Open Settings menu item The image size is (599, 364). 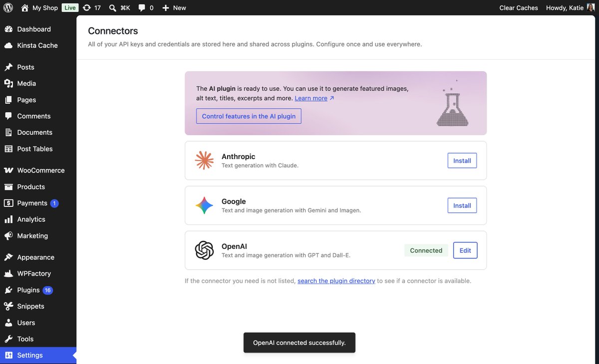38,355
